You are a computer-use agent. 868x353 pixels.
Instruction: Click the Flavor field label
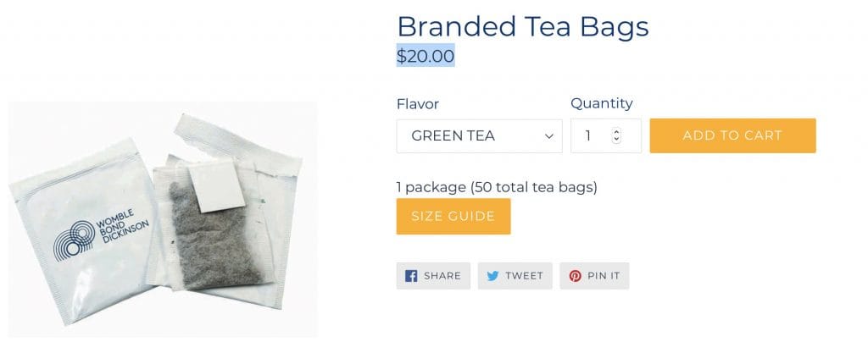click(x=417, y=104)
